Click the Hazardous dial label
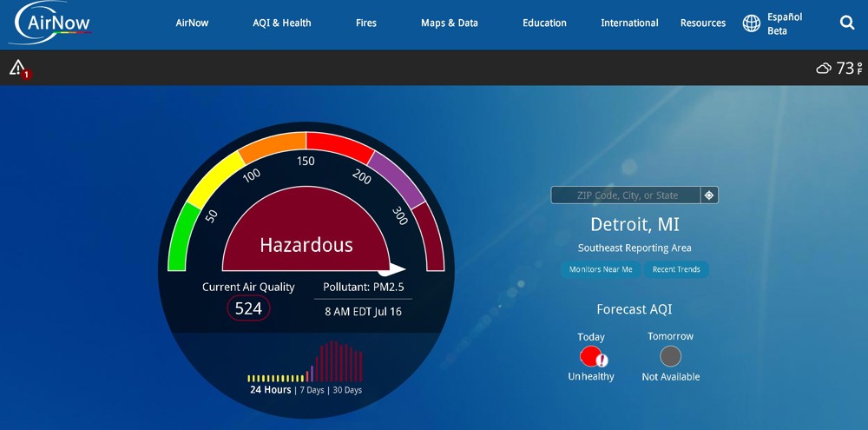868x430 pixels. (306, 245)
